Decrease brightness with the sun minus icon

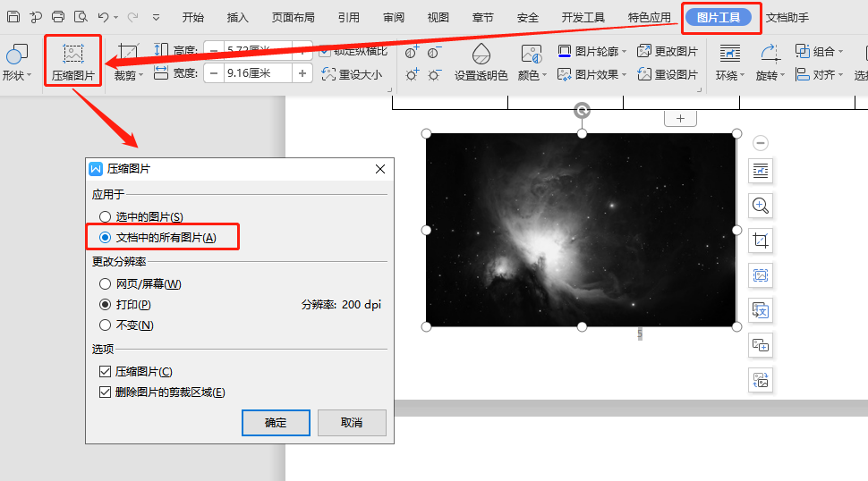[x=434, y=74]
